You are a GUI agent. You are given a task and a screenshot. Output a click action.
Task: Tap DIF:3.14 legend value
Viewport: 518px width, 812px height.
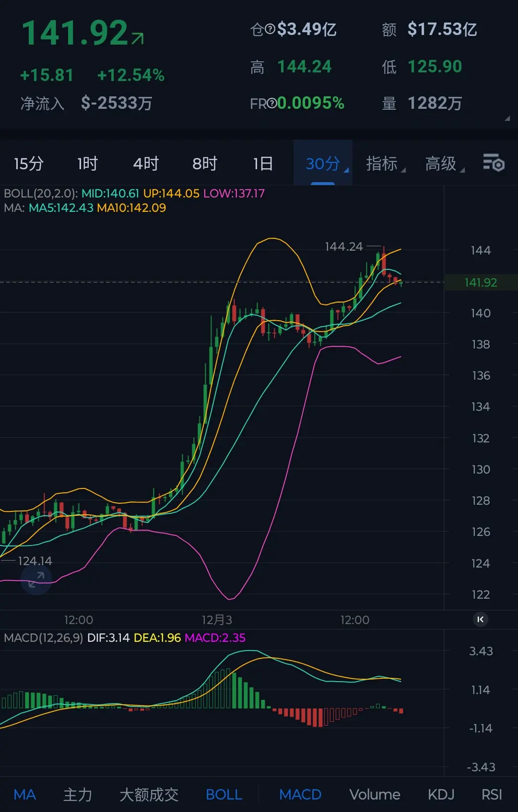[x=108, y=638]
